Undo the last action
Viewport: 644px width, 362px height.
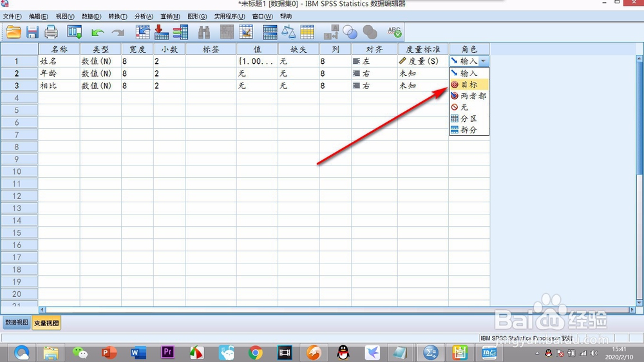(98, 32)
